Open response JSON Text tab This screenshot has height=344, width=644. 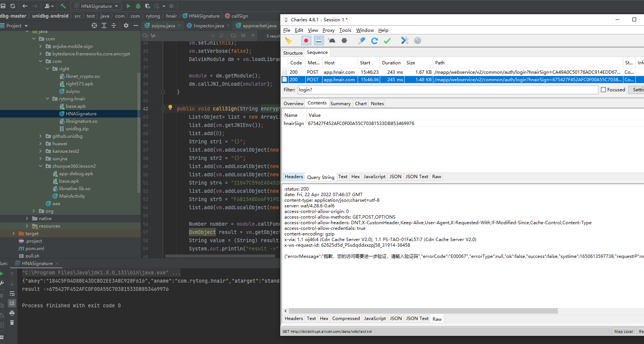tap(417, 319)
